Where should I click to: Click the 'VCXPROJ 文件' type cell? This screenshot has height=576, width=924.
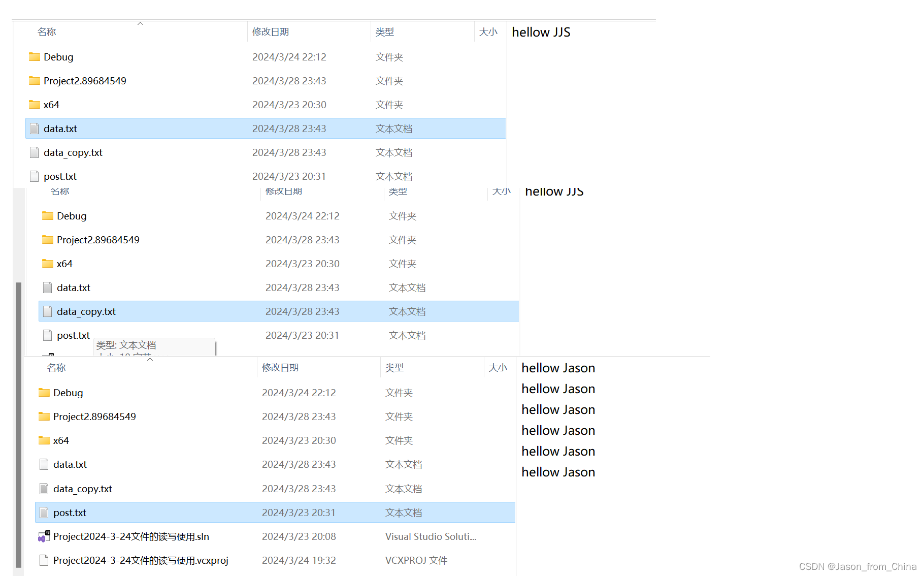point(416,560)
